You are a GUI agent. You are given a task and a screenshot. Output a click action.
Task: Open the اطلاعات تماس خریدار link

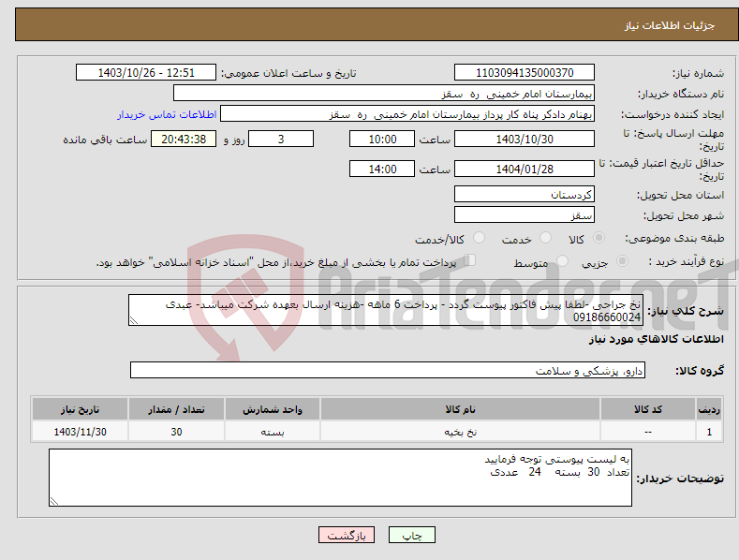pos(167,114)
